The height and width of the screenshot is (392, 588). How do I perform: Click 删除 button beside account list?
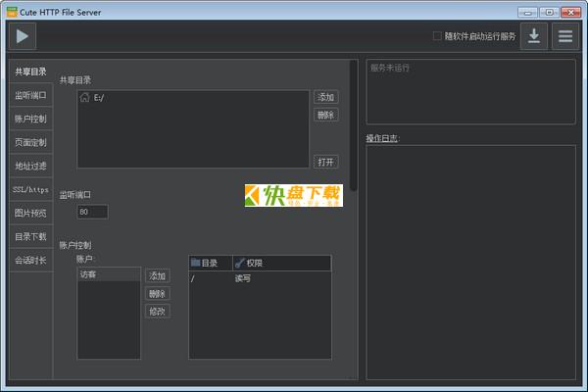point(158,294)
